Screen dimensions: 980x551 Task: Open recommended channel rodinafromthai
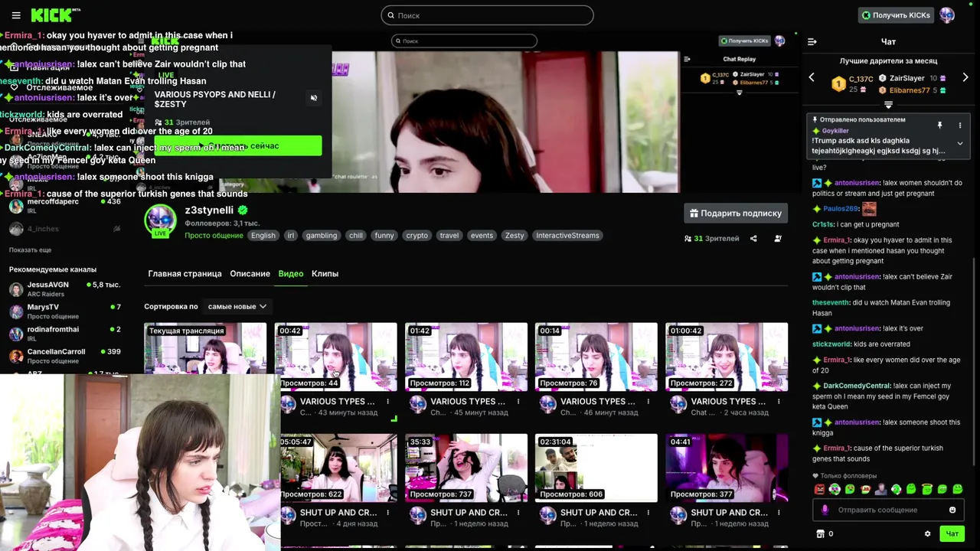[x=65, y=333]
